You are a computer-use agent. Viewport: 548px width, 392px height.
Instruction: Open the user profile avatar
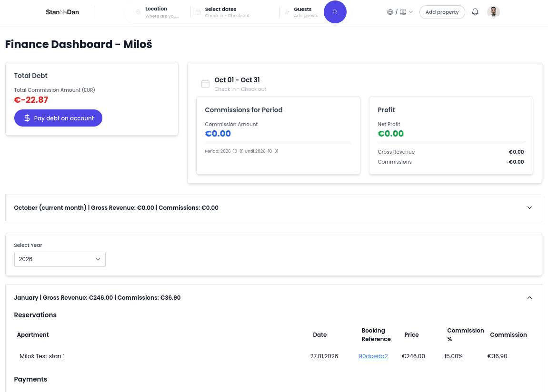tap(493, 12)
